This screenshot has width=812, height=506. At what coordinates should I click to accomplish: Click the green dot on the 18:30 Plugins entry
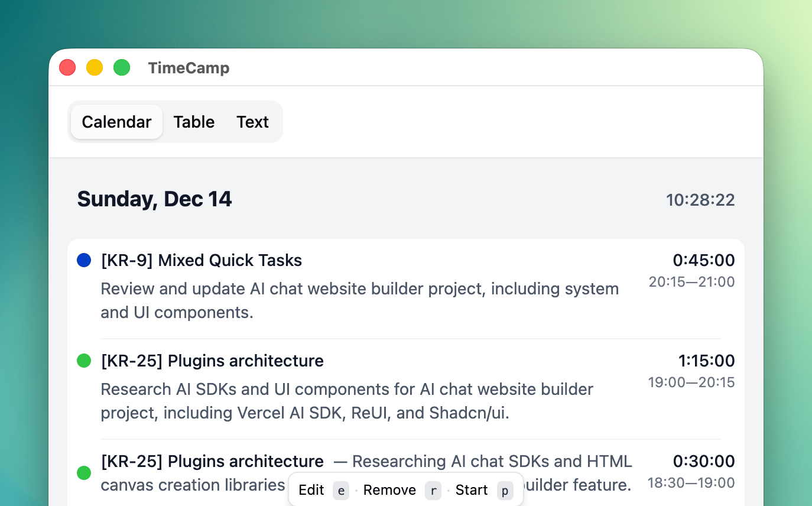pyautogui.click(x=83, y=473)
